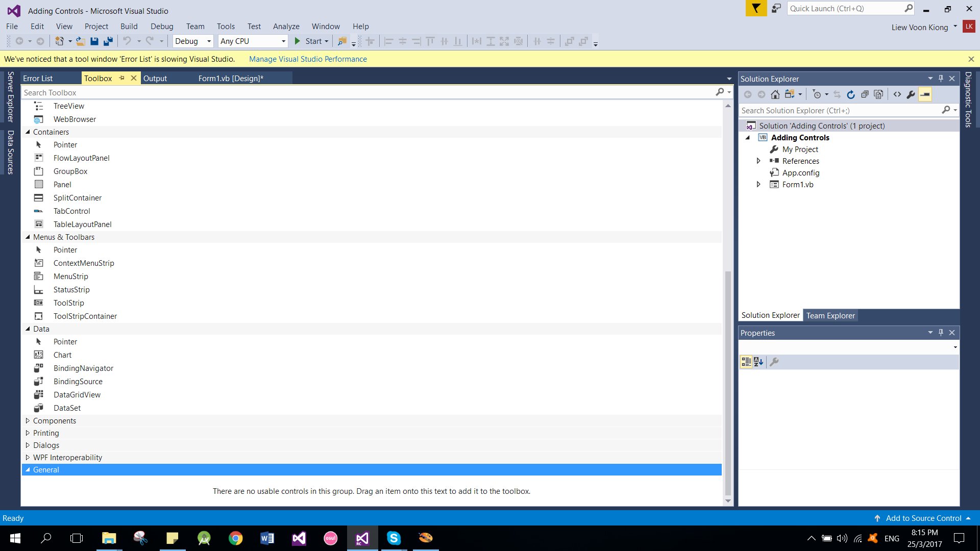The image size is (980, 551).
Task: Toggle Preview Selected Items in Solution Explorer
Action: (x=925, y=94)
